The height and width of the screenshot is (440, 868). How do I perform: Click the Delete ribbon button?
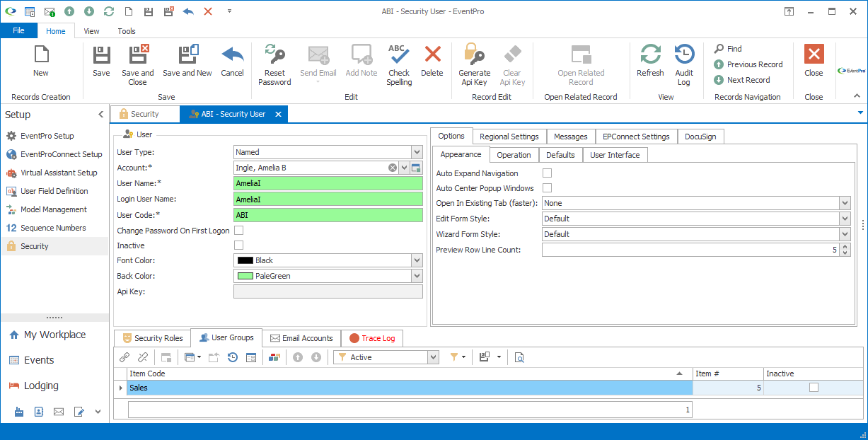(432, 61)
